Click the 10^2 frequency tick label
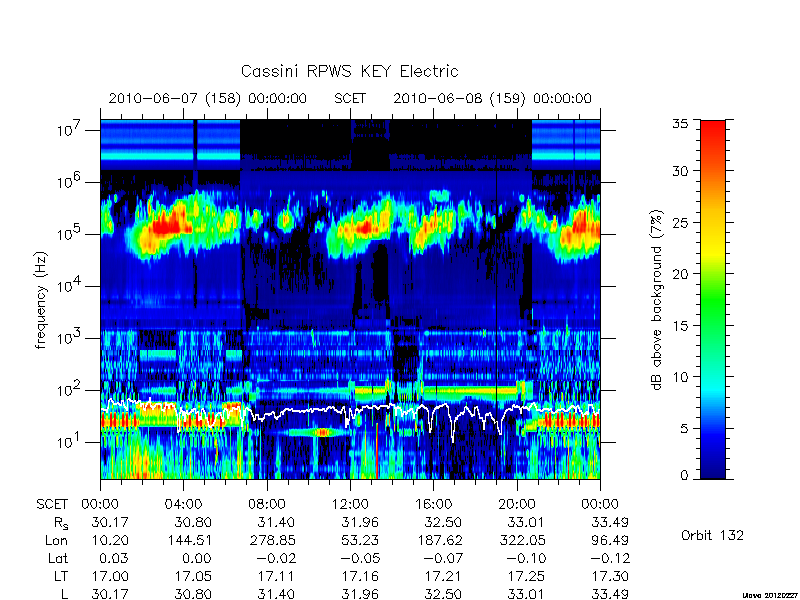This screenshot has height=600, width=800. click(x=70, y=390)
